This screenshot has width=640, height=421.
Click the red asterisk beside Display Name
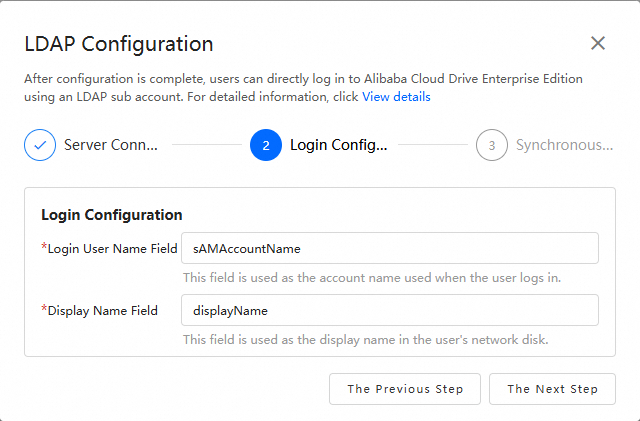(x=44, y=309)
